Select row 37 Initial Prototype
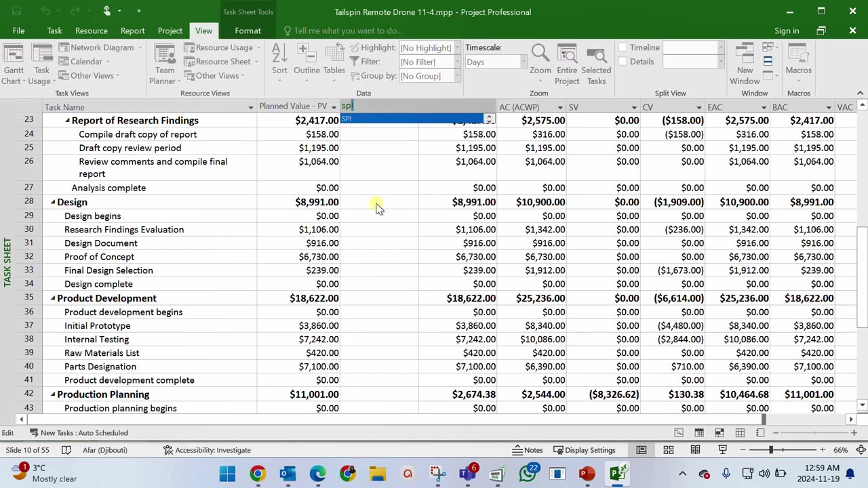This screenshot has width=868, height=488. click(x=29, y=325)
